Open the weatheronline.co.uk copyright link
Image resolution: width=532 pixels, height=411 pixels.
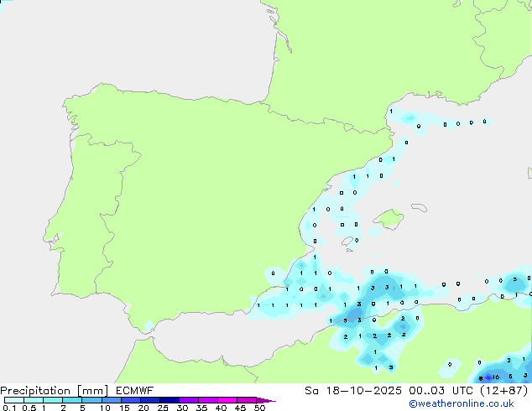click(462, 403)
